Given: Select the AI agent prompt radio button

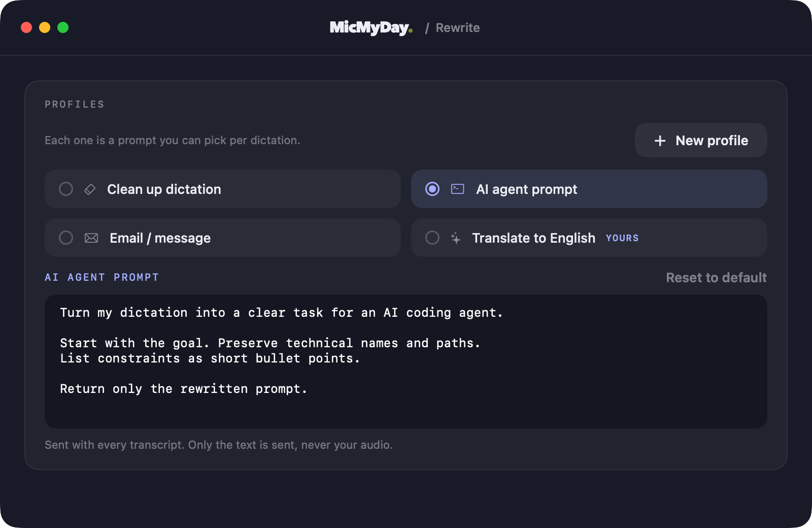Looking at the screenshot, I should pos(432,189).
